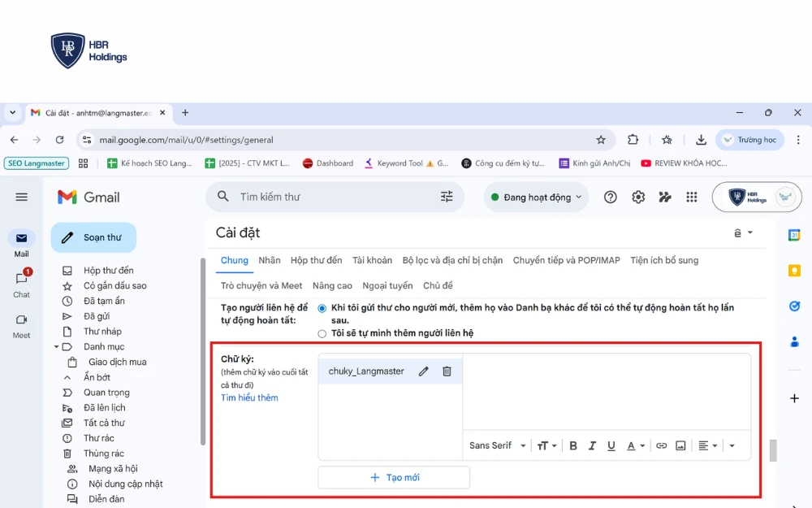Show more formatting options arrow
The width and height of the screenshot is (812, 508).
(x=732, y=445)
